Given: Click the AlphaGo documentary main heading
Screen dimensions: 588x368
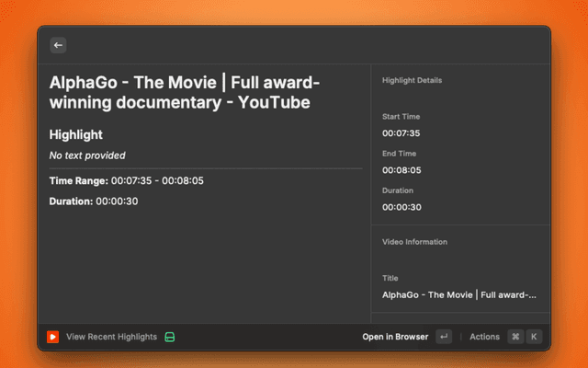Looking at the screenshot, I should (185, 93).
